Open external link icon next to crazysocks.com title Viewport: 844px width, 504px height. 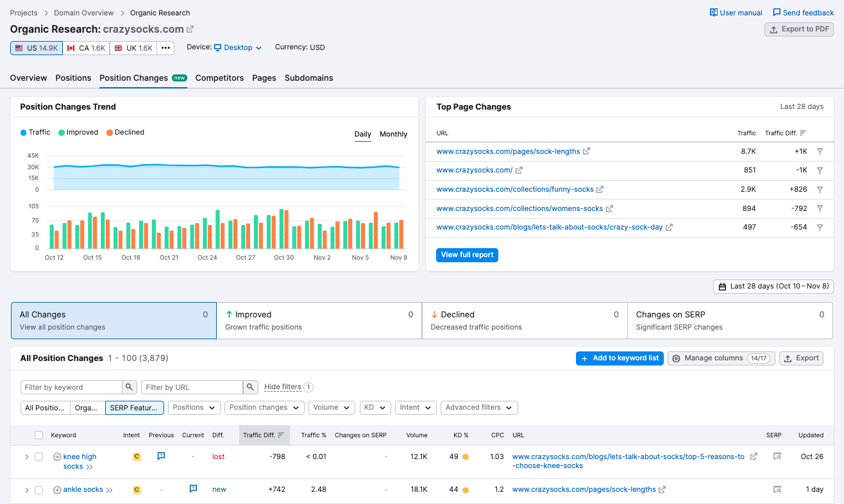click(190, 29)
